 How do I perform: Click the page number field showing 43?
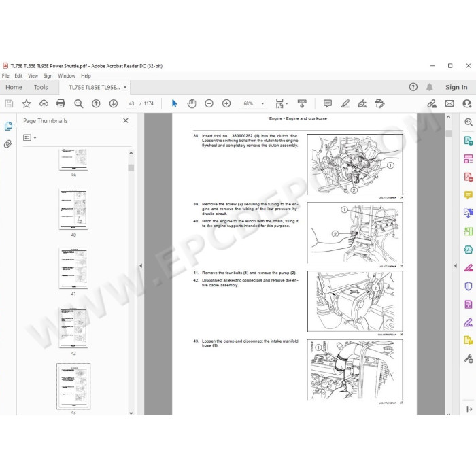click(x=131, y=103)
